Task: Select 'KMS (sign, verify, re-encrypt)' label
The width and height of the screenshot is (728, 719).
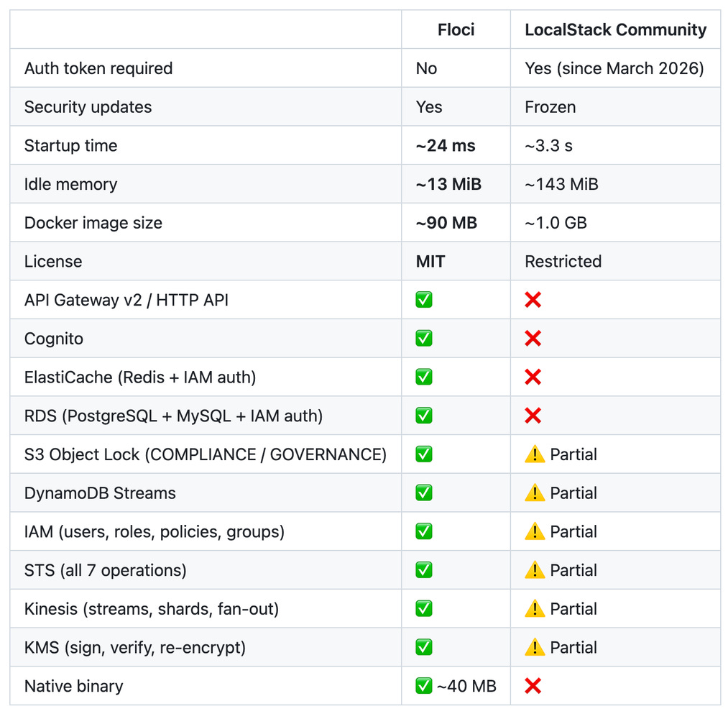Action: click(134, 647)
